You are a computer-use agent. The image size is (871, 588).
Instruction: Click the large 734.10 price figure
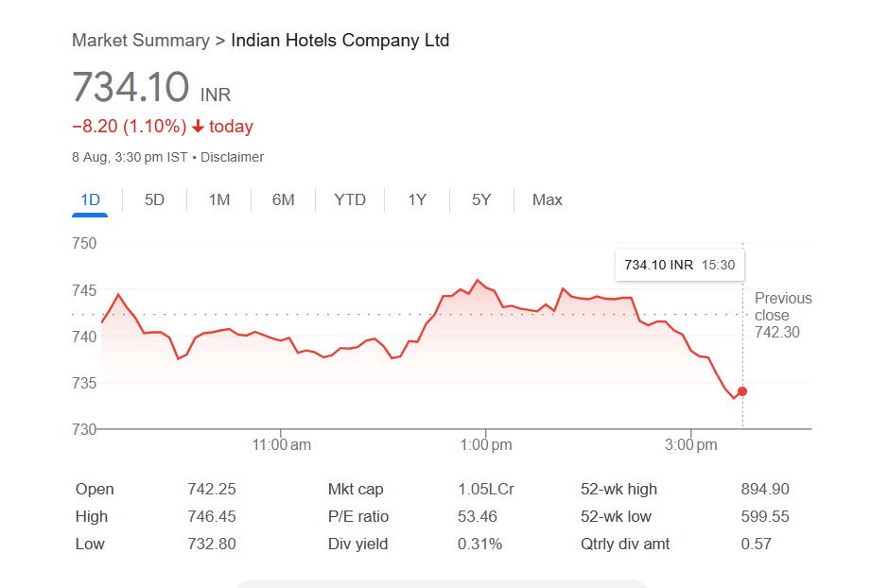[x=131, y=88]
